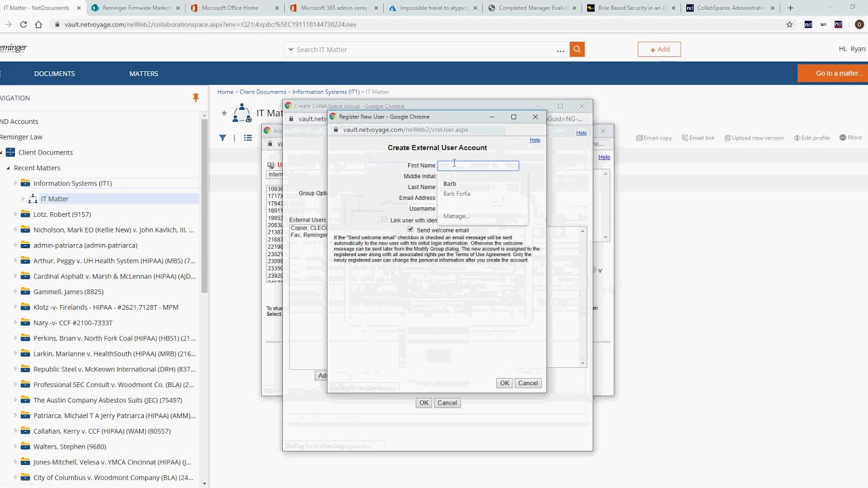The width and height of the screenshot is (868, 488).
Task: Click the filter funnel icon
Action: click(222, 138)
